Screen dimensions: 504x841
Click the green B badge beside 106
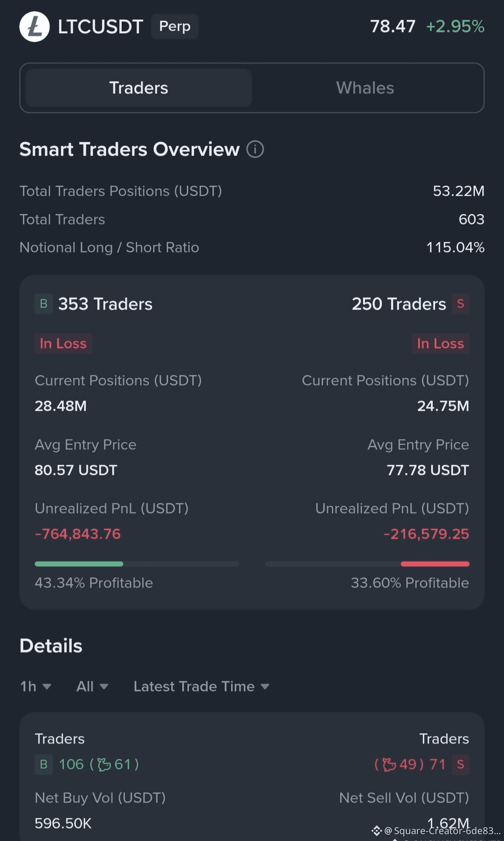44,765
